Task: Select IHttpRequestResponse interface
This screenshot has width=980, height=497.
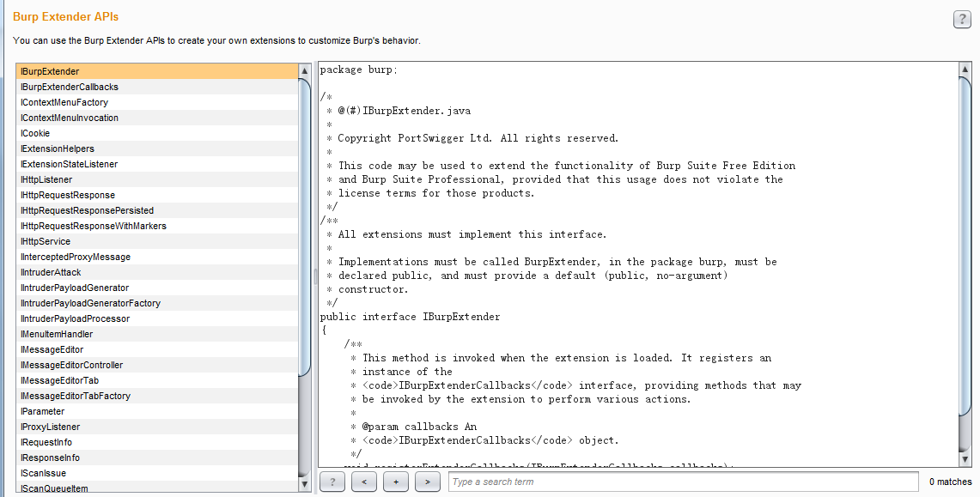Action: coord(157,195)
